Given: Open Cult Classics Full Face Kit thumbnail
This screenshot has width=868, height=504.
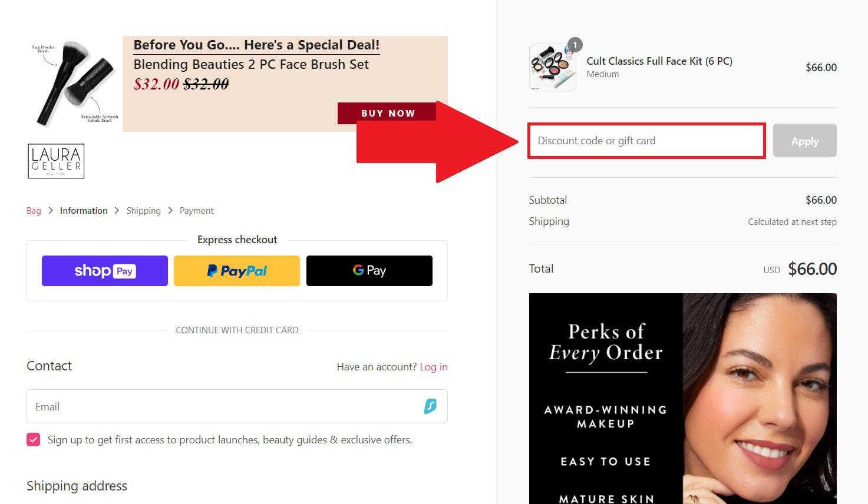Looking at the screenshot, I should coord(552,68).
